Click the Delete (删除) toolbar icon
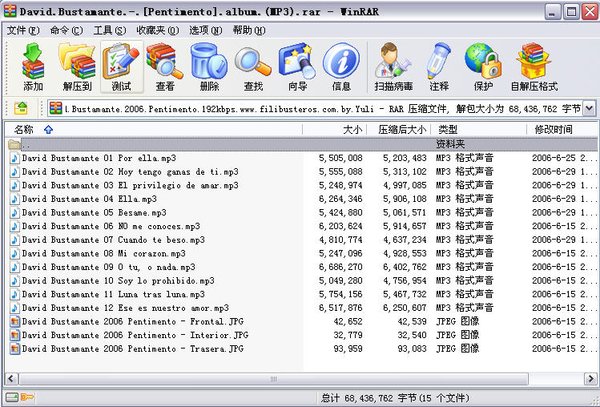This screenshot has width=600, height=407. (x=209, y=67)
